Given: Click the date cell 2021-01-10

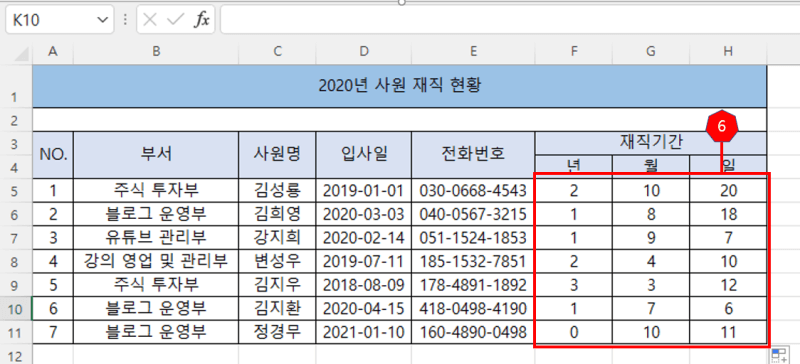Looking at the screenshot, I should pyautogui.click(x=363, y=332).
